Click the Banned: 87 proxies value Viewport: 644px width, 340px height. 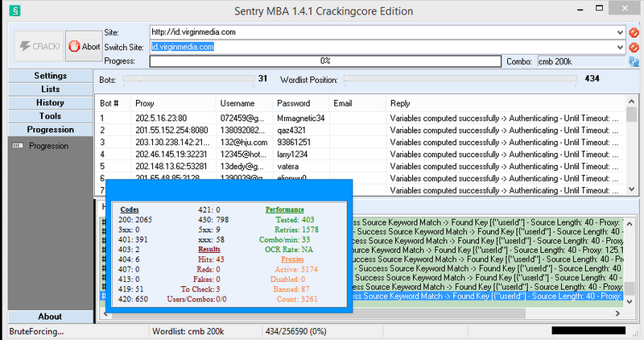coord(291,289)
